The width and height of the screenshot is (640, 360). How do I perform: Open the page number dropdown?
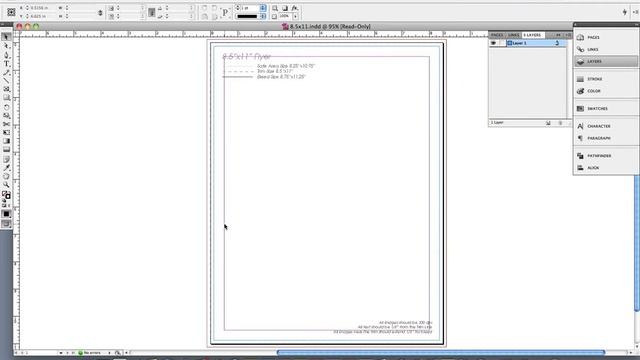point(61,353)
